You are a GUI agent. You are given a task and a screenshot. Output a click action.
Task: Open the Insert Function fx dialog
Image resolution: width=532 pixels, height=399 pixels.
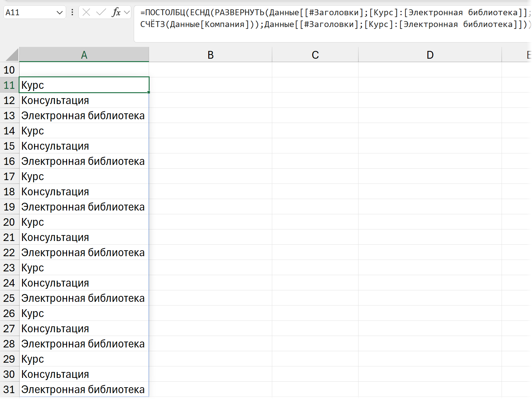click(x=116, y=12)
